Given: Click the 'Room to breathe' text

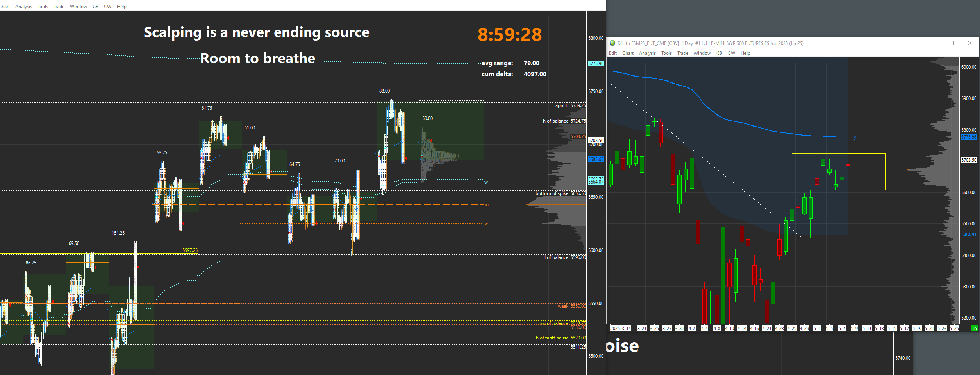Looking at the screenshot, I should 258,59.
